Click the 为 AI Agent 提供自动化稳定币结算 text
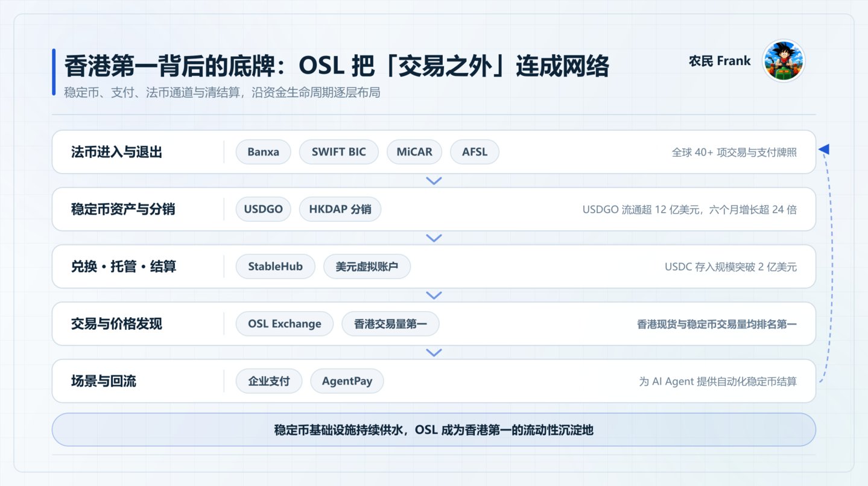This screenshot has height=486, width=868. (x=718, y=382)
